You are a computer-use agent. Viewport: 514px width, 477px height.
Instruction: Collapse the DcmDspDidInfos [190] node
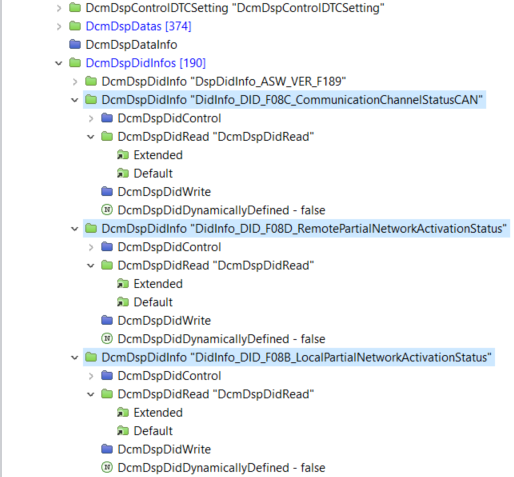(59, 63)
